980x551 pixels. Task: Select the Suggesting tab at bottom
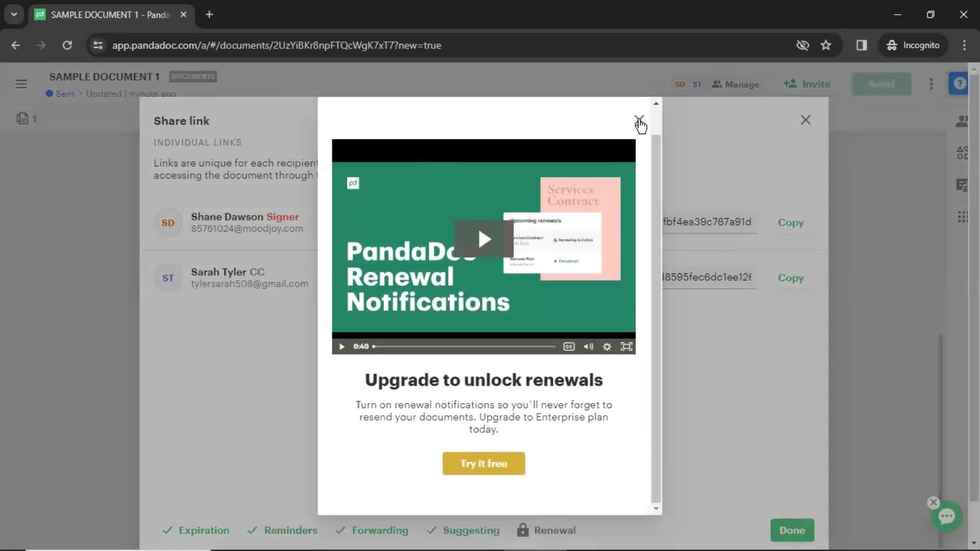pos(471,530)
